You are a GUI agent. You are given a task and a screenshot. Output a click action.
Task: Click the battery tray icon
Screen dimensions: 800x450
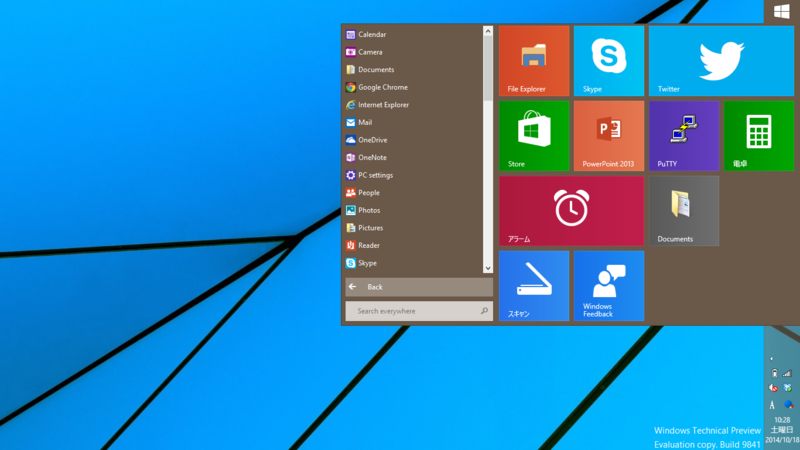774,373
